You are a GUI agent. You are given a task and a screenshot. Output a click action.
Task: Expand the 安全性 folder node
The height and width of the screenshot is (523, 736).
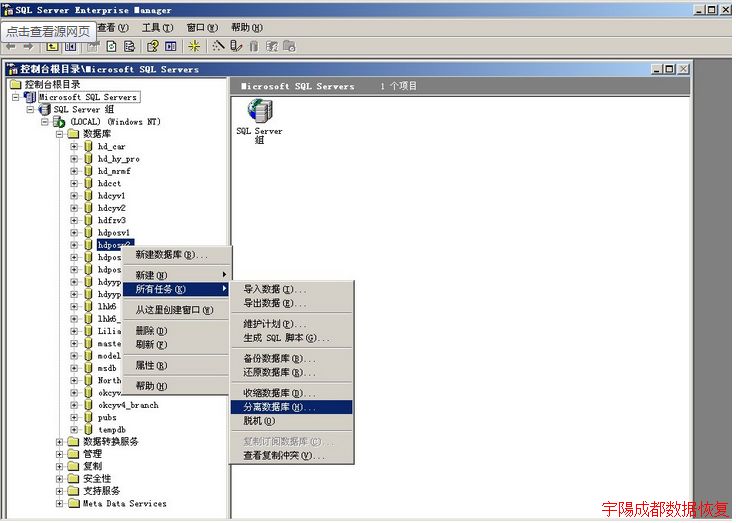60,478
